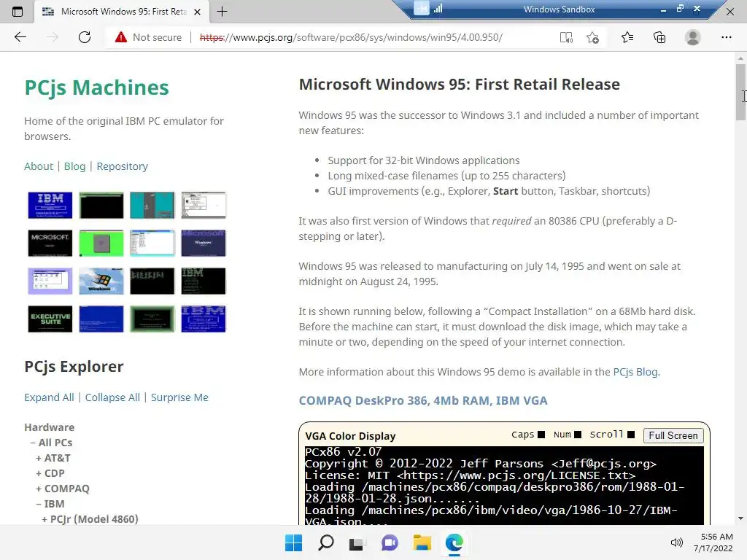Click Expand All in PCjs Explorer
This screenshot has width=747, height=560.
point(49,397)
